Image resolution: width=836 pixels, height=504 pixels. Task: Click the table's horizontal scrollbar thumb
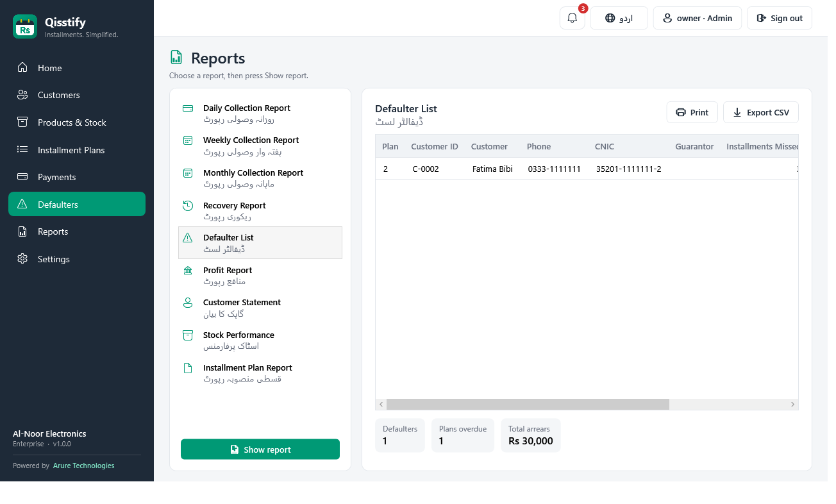(528, 404)
